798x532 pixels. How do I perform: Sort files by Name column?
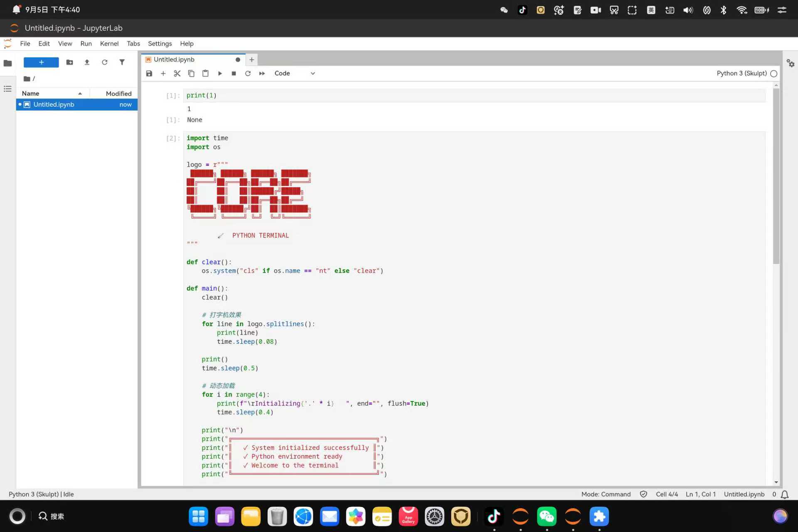(52, 94)
